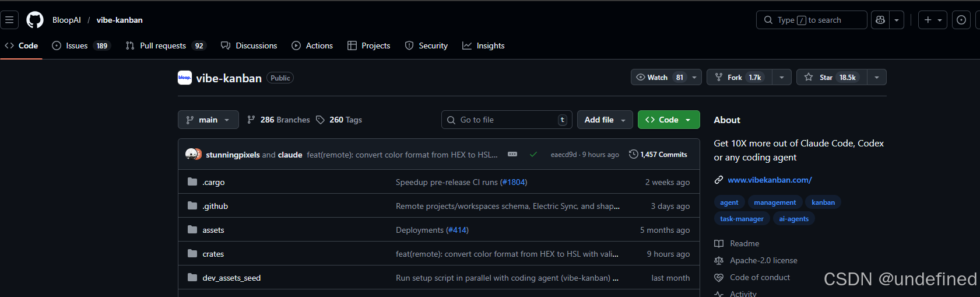Expand the Fork dropdown arrow
980x297 pixels.
[782, 77]
